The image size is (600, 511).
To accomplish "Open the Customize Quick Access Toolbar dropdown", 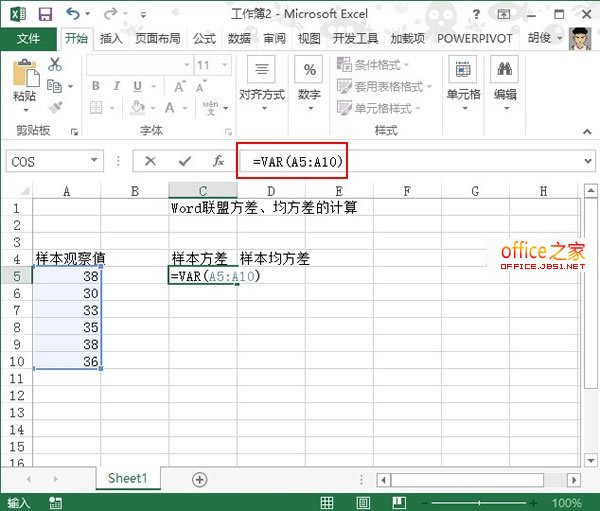I will (143, 15).
